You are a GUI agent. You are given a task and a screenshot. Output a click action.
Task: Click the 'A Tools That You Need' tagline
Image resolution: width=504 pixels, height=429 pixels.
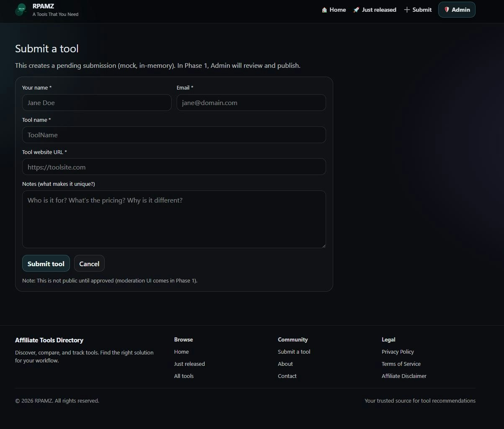(55, 14)
